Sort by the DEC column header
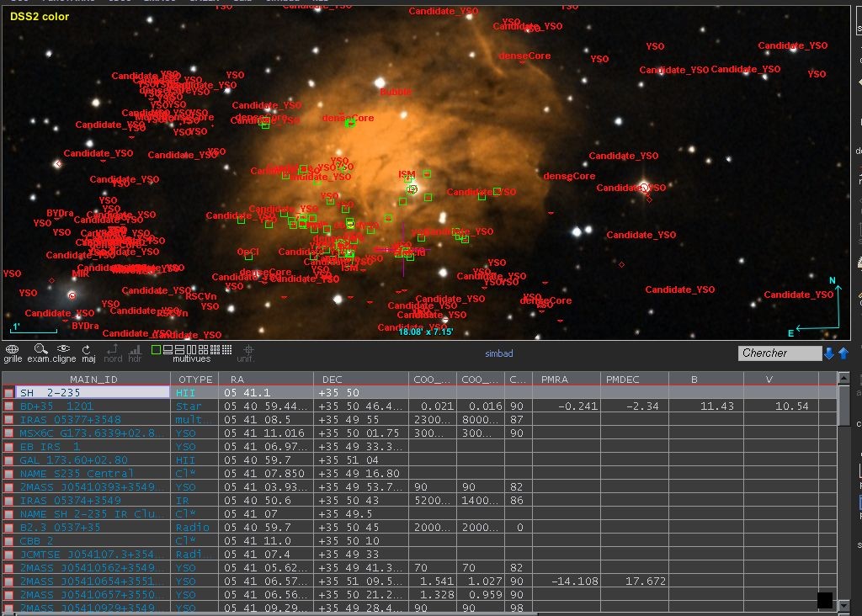Screen dimensions: 862x616 [361, 380]
